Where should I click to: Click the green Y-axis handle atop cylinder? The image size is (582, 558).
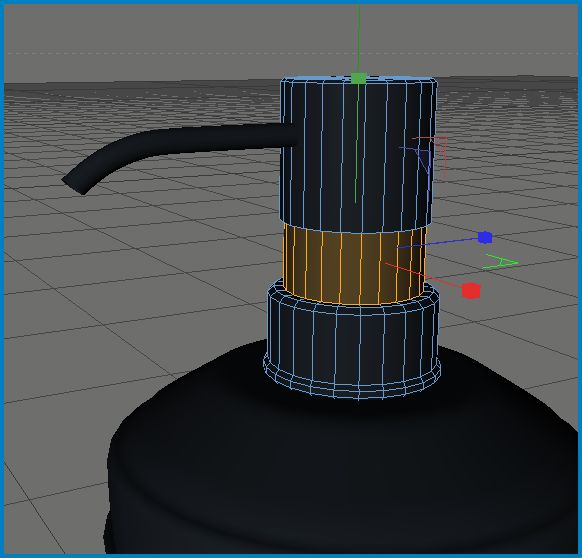pyautogui.click(x=358, y=78)
